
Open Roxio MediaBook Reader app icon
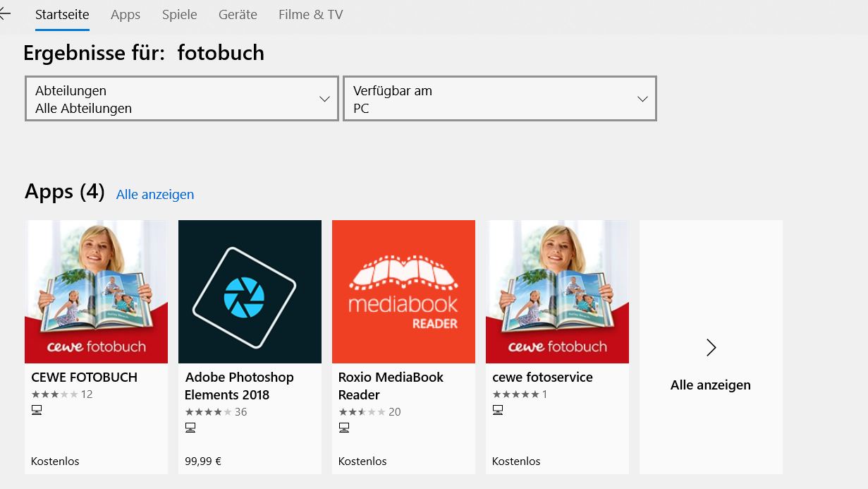point(403,291)
